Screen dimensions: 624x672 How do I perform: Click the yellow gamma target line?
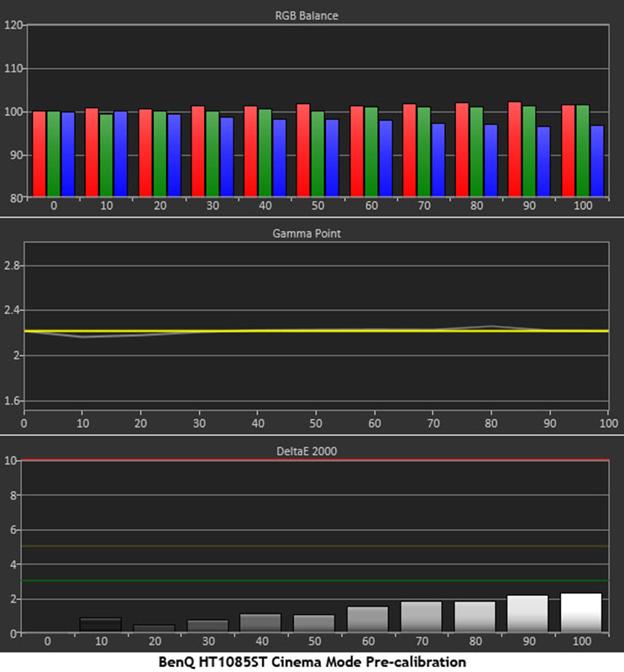point(252,331)
